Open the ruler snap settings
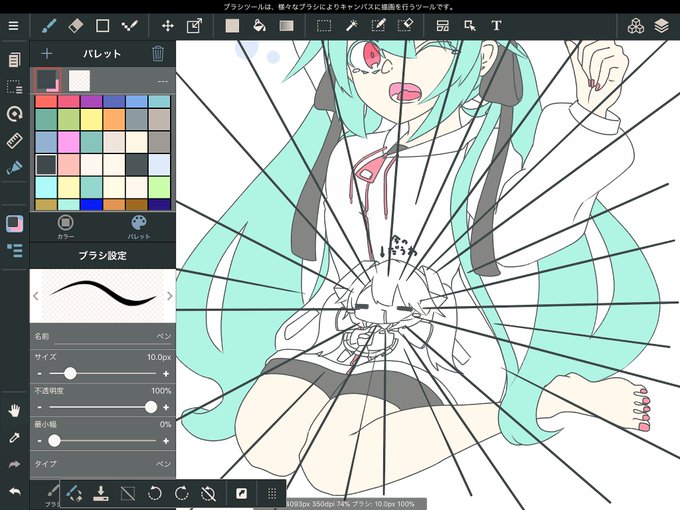This screenshot has width=680, height=510. pos(15,141)
